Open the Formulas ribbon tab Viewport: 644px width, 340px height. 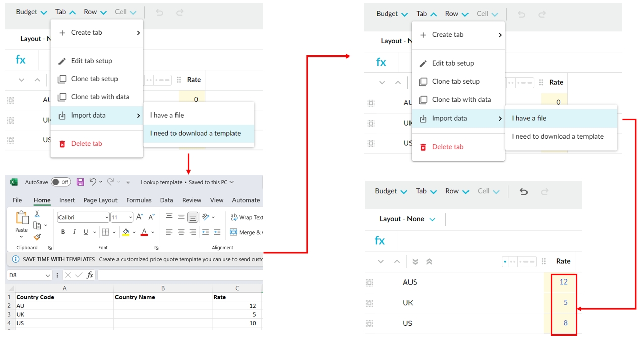(x=139, y=200)
